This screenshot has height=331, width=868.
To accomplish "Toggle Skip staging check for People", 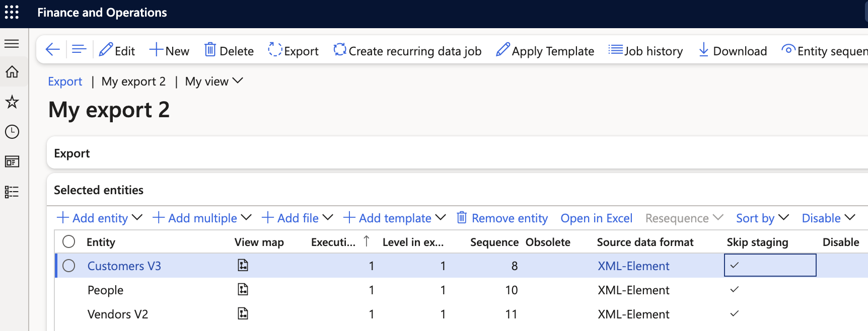I will pyautogui.click(x=735, y=289).
